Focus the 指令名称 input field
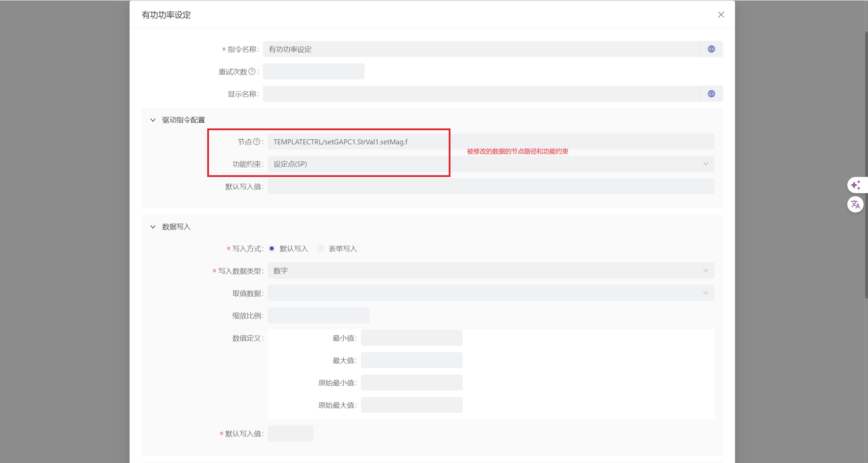The width and height of the screenshot is (868, 463). pos(481,49)
